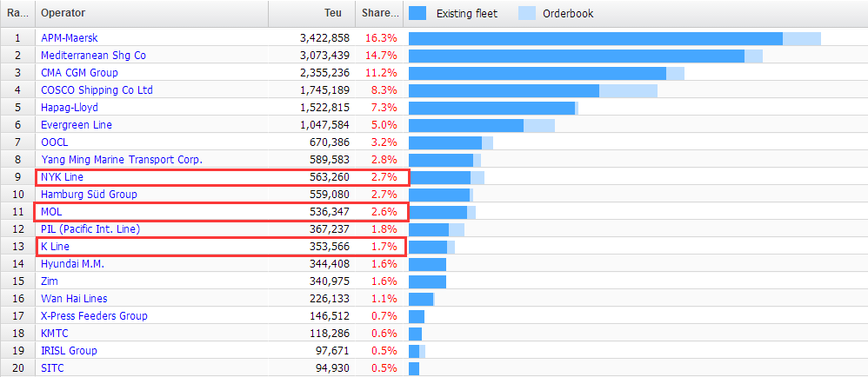Viewport: 868px width, 377px height.
Task: Open the Evergreen Line link
Action: pos(77,125)
